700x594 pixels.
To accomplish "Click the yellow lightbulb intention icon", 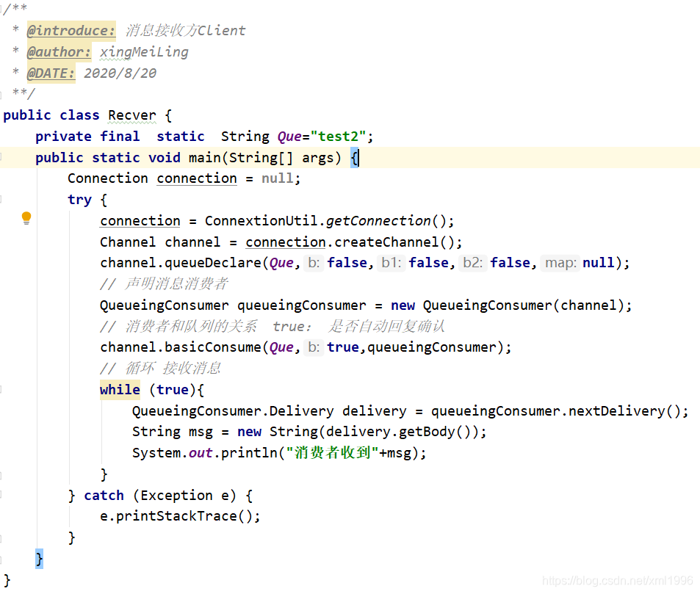I will [x=26, y=218].
